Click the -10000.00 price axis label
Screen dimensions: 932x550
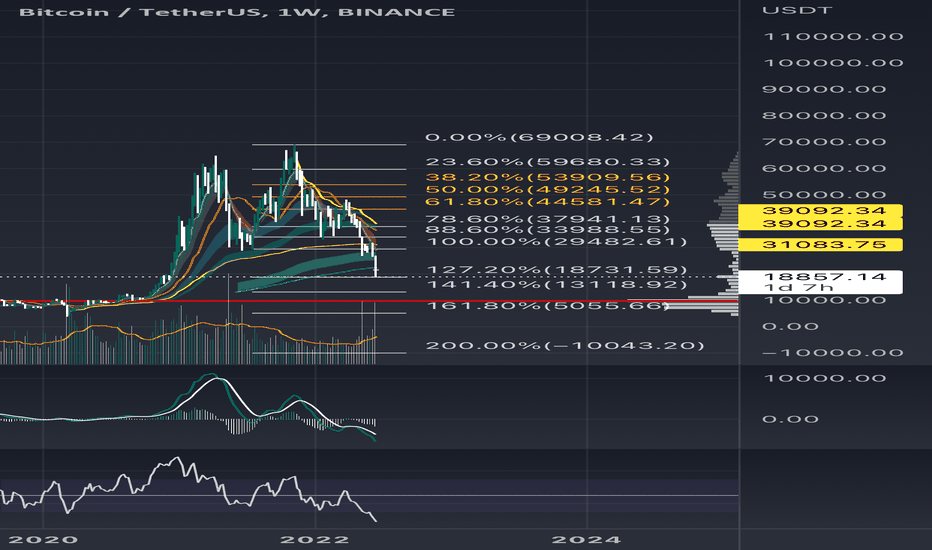(833, 353)
